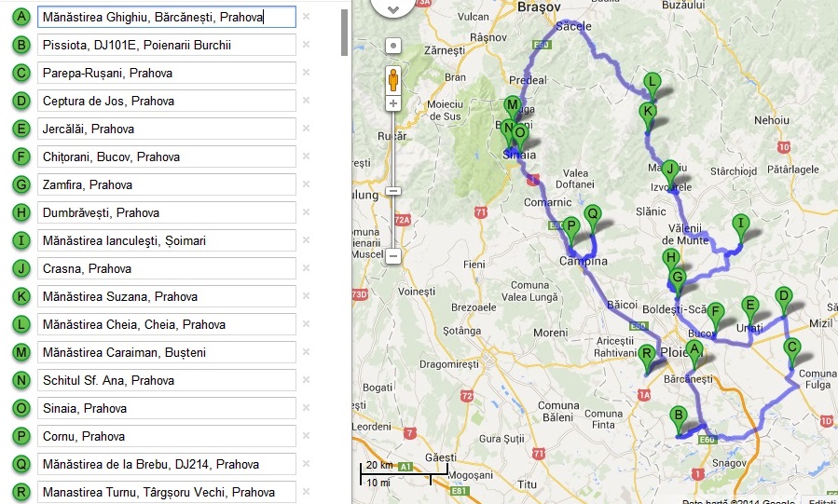Click the directions panel scrollbar
Screen dimensions: 838x504
pyautogui.click(x=345, y=33)
